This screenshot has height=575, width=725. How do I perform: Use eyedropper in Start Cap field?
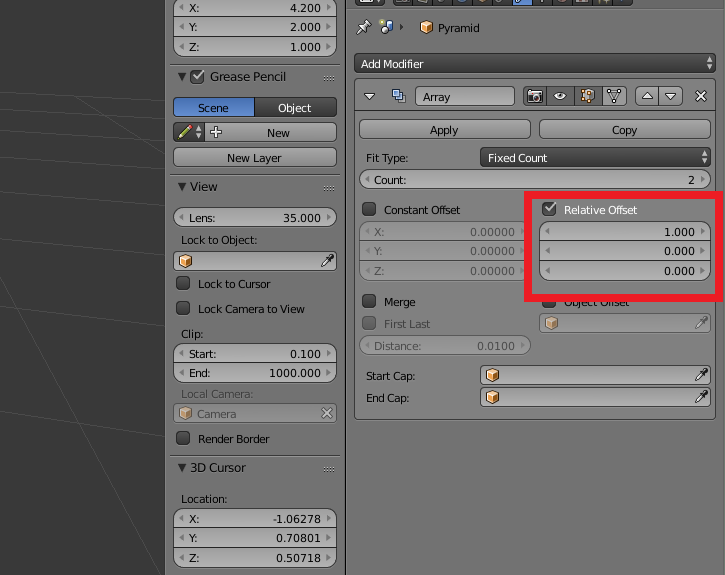coord(701,375)
